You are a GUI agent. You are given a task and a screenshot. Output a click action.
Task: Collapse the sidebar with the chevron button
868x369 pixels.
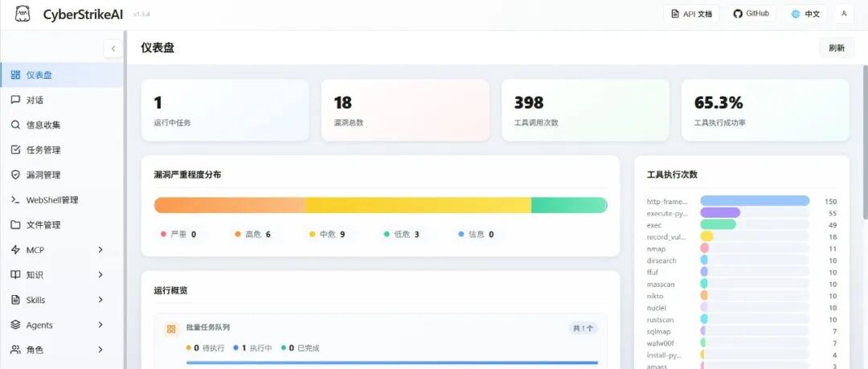(x=113, y=48)
